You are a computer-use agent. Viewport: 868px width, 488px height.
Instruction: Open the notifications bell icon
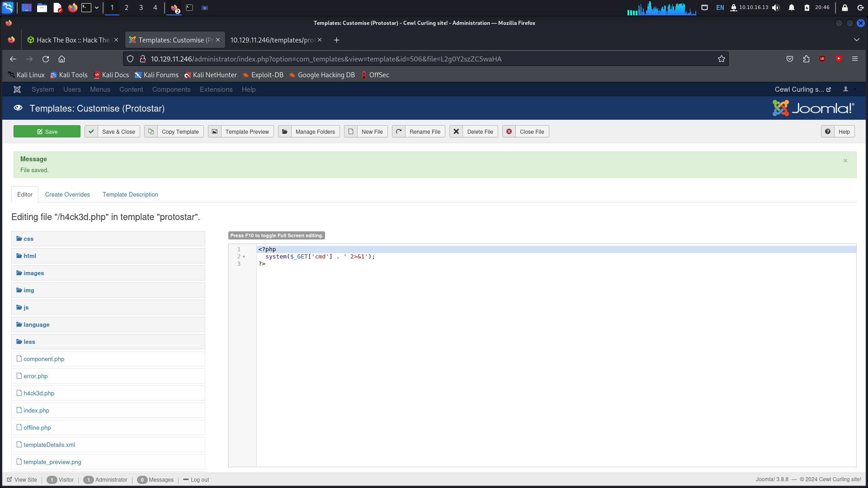coord(792,8)
